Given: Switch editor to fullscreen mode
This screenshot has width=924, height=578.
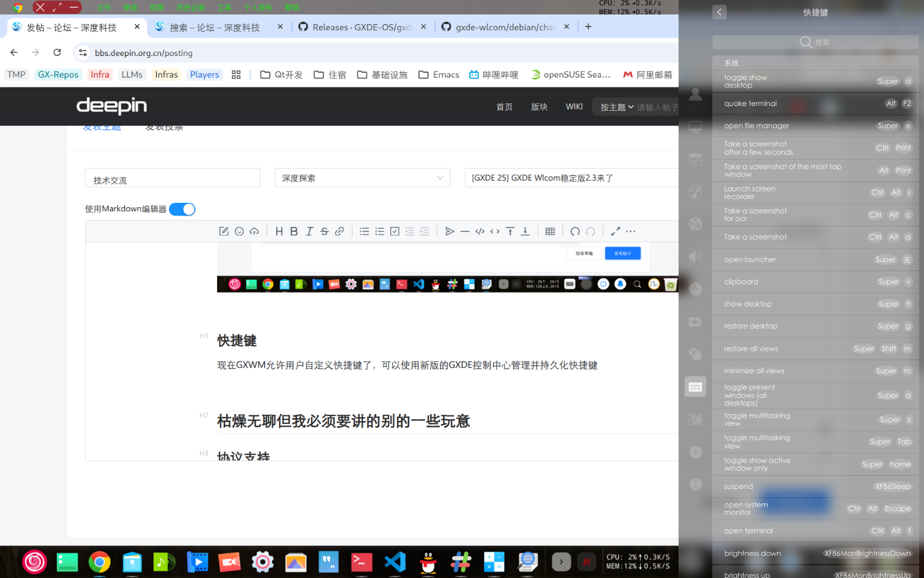Looking at the screenshot, I should (x=615, y=231).
